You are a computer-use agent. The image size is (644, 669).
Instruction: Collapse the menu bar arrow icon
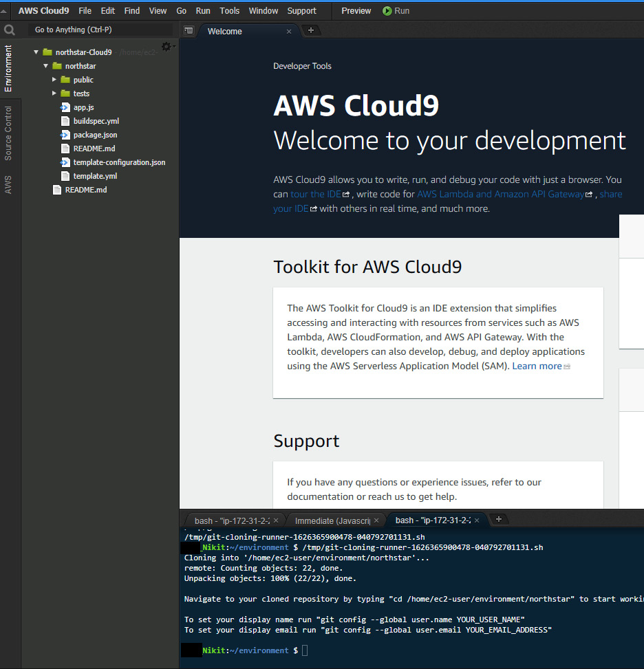coord(4,11)
